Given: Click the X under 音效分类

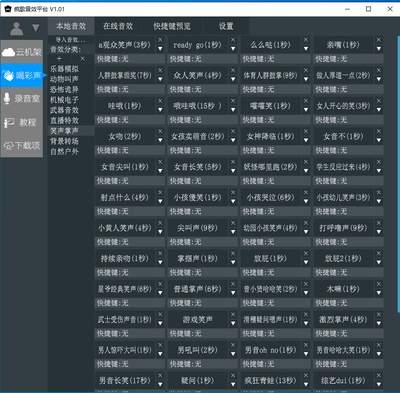Looking at the screenshot, I should 82,59.
